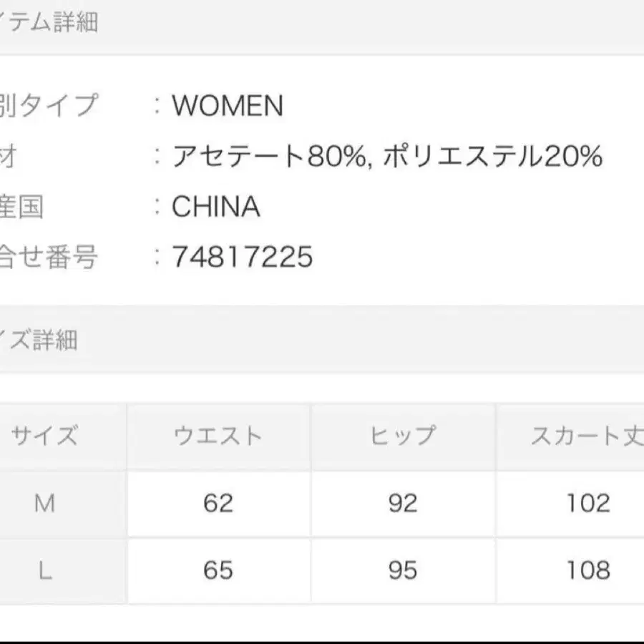Image resolution: width=644 pixels, height=644 pixels.
Task: Click the ヒップ column header
Action: pyautogui.click(x=402, y=436)
